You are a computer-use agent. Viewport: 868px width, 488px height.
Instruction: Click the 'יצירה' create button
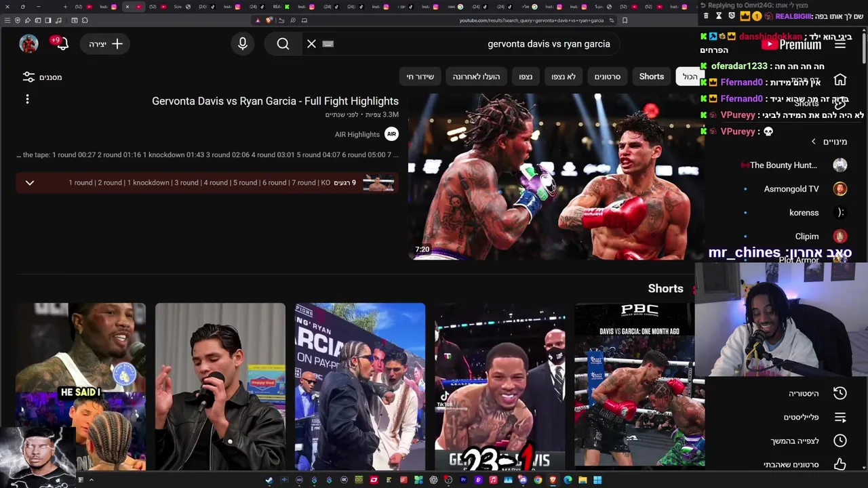click(x=105, y=44)
